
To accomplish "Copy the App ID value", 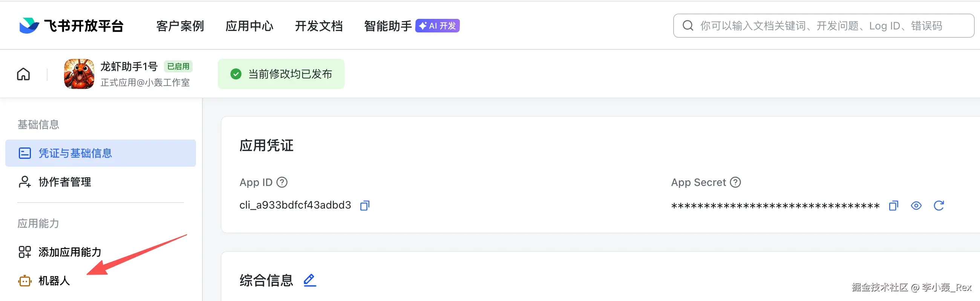I will pos(364,206).
